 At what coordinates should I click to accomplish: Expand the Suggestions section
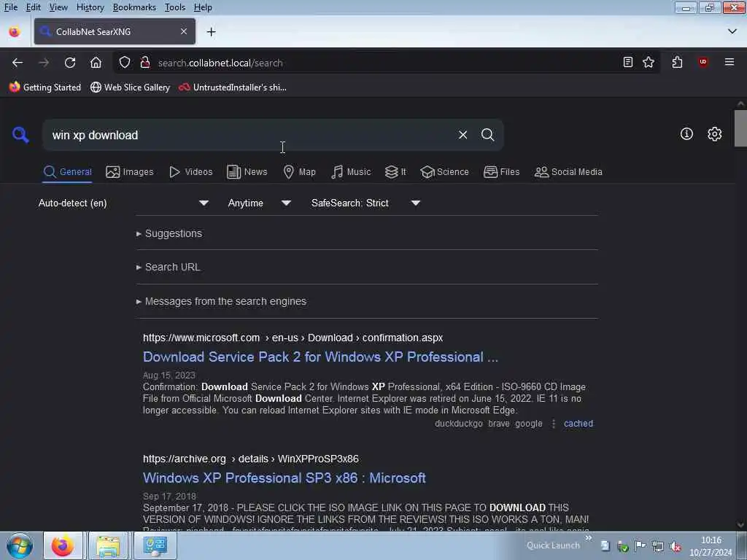pyautogui.click(x=169, y=233)
